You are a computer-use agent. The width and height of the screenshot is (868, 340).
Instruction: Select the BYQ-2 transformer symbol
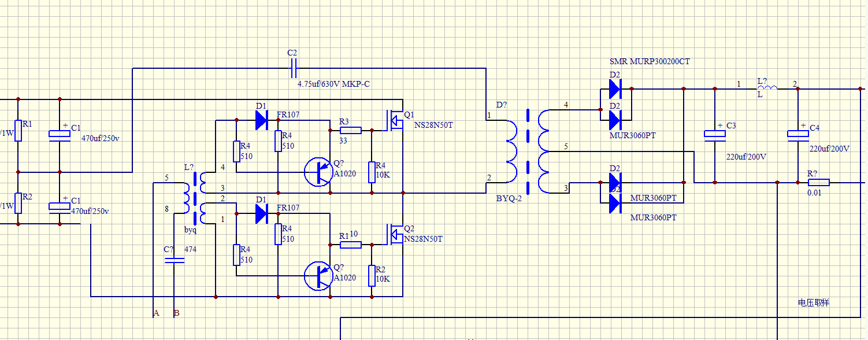click(x=527, y=151)
